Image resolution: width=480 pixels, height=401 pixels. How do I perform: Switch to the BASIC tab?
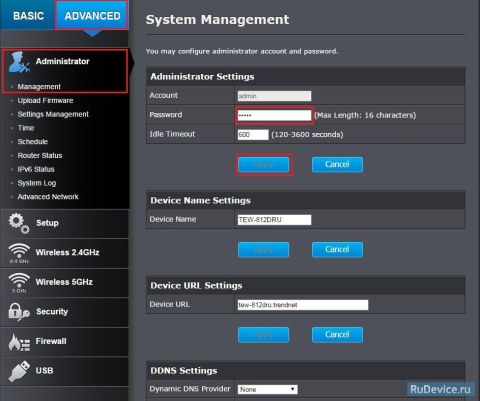tap(28, 16)
